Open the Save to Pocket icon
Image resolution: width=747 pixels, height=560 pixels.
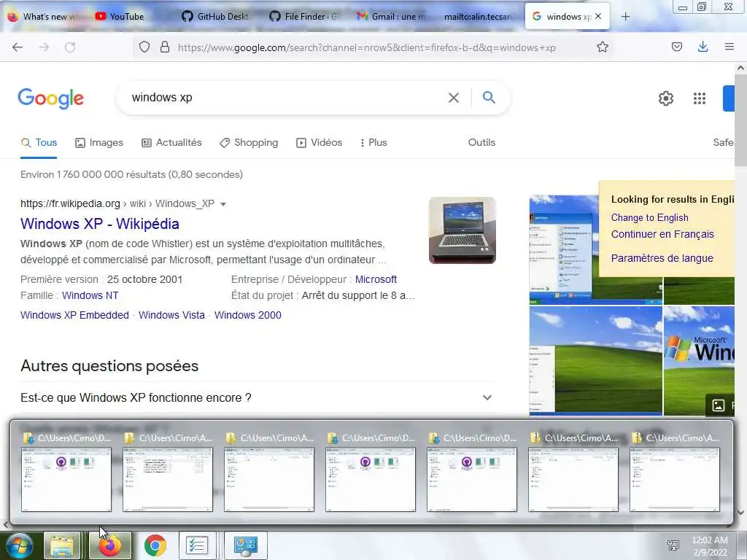point(676,47)
